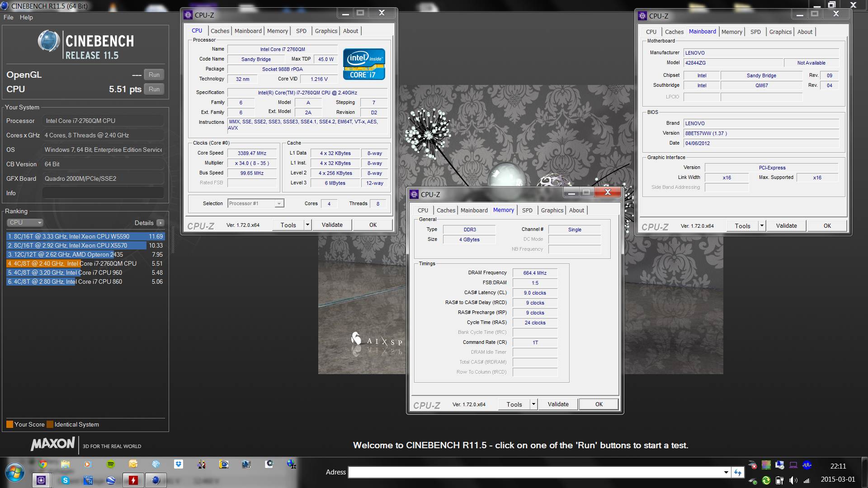Click the colorful grid tray icon
The image size is (868, 488).
pyautogui.click(x=766, y=465)
